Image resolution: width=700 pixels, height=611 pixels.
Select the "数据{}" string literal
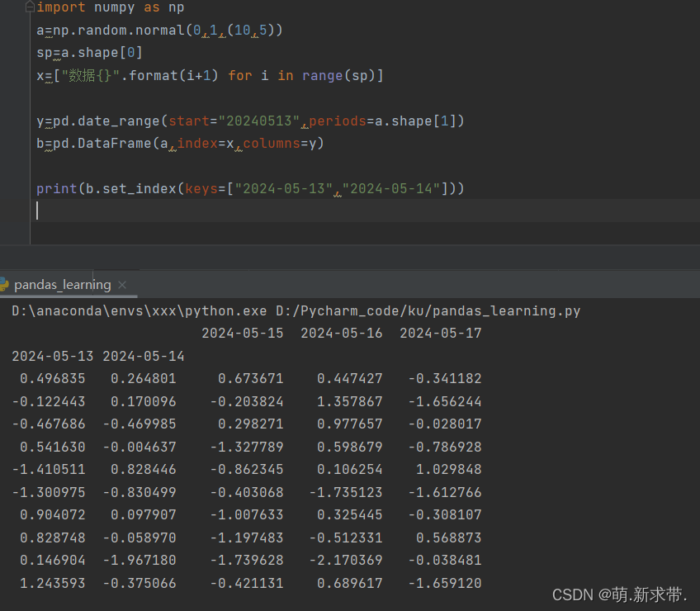tap(87, 75)
